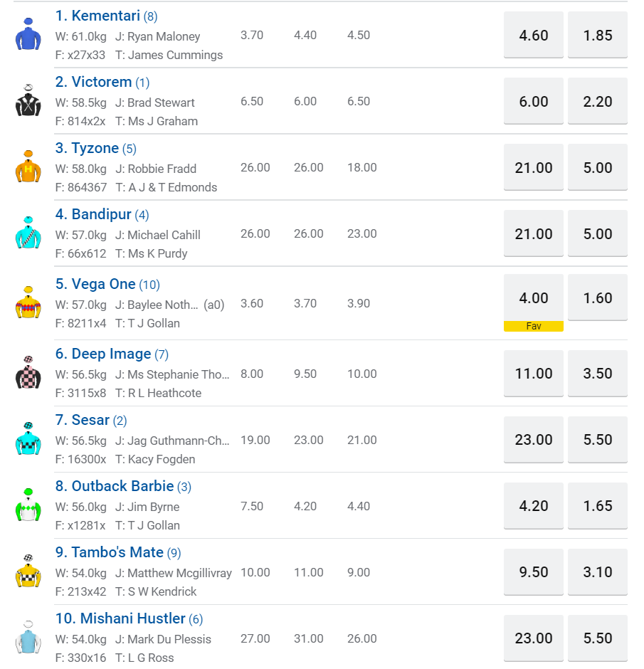
Task: Click Bandipur's cyan sash silk icon
Action: 28,233
